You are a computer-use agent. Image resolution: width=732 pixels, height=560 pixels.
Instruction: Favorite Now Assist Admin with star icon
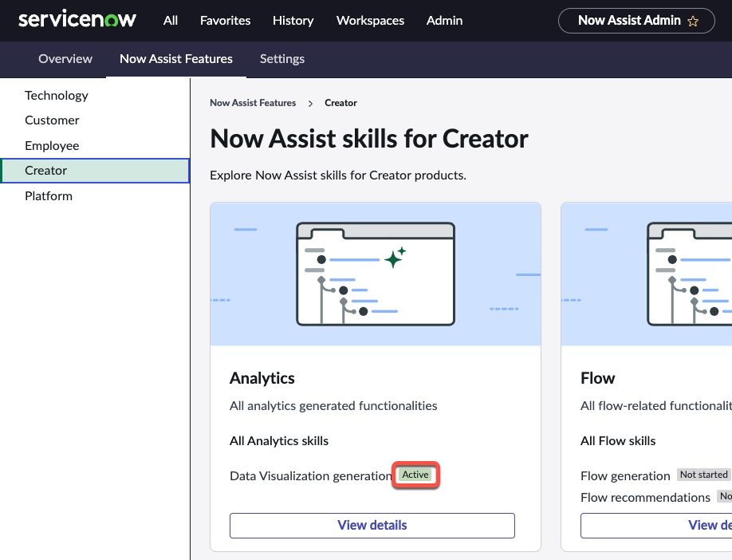pyautogui.click(x=693, y=21)
